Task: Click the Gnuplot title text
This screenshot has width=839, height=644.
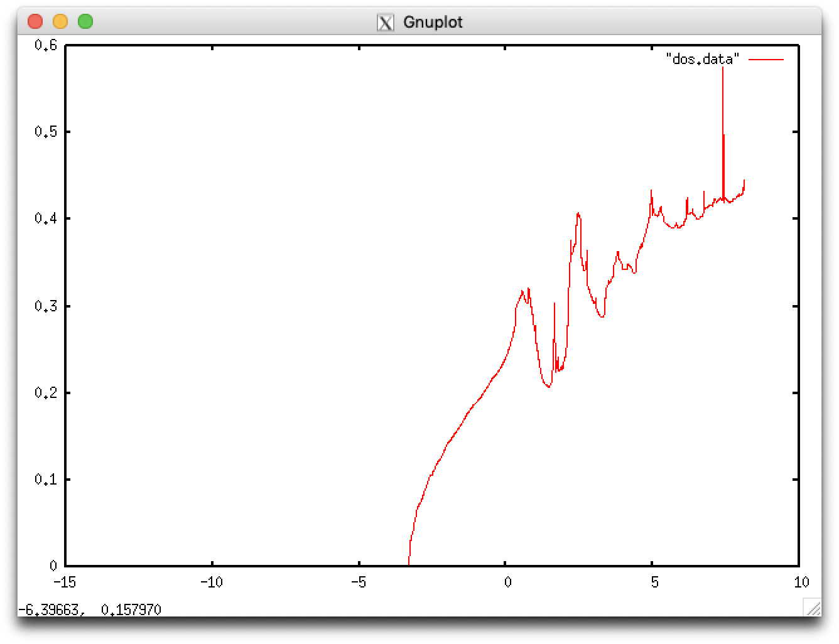Action: pyautogui.click(x=433, y=23)
